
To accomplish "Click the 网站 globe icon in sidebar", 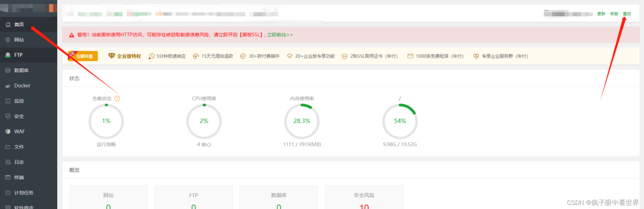I will click(8, 40).
